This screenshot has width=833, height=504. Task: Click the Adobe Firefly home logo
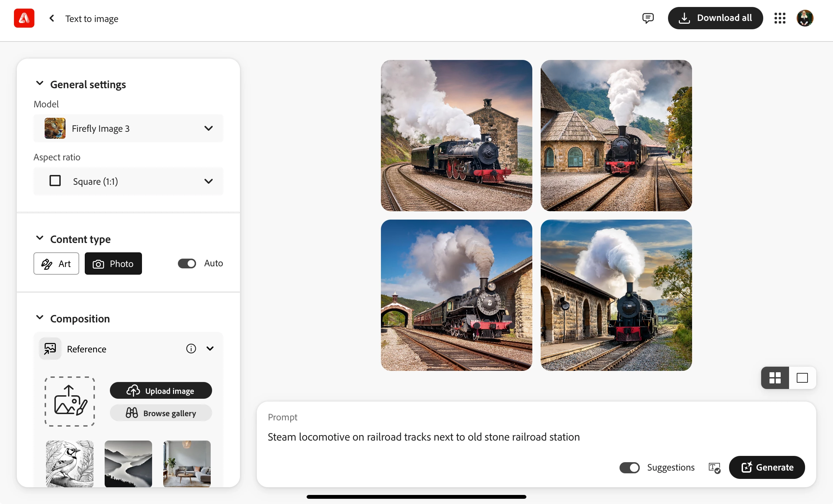[24, 18]
